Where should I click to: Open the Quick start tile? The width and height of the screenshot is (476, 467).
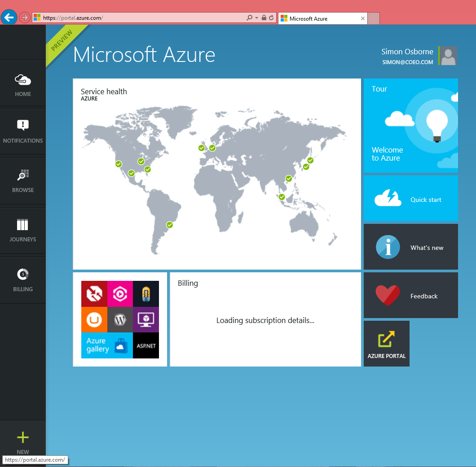pos(411,198)
